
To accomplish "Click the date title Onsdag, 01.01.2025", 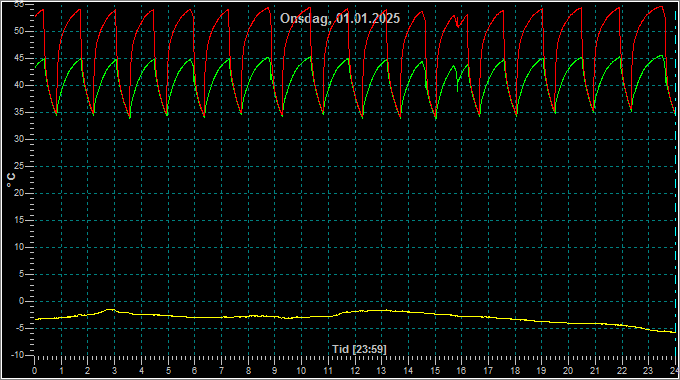I will [340, 19].
